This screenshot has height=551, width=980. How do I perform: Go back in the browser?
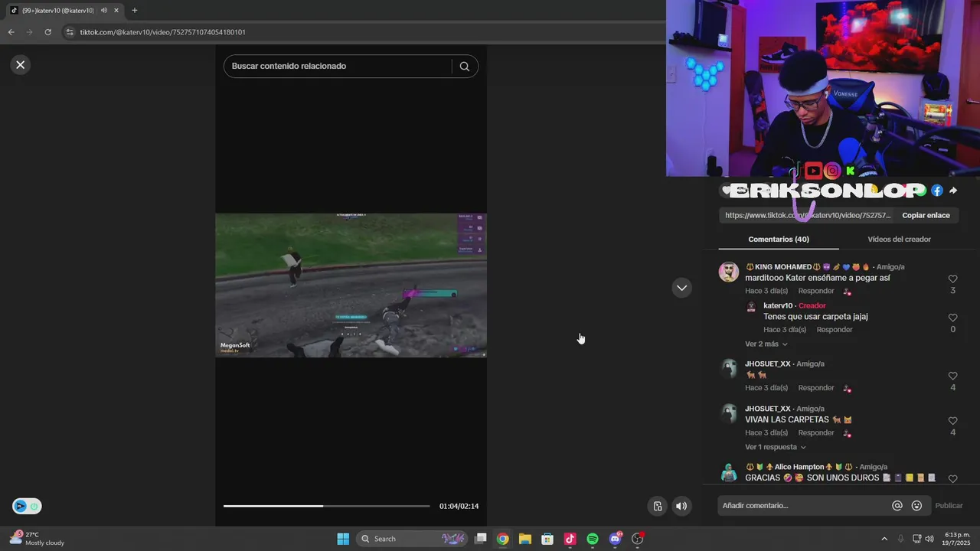tap(11, 32)
